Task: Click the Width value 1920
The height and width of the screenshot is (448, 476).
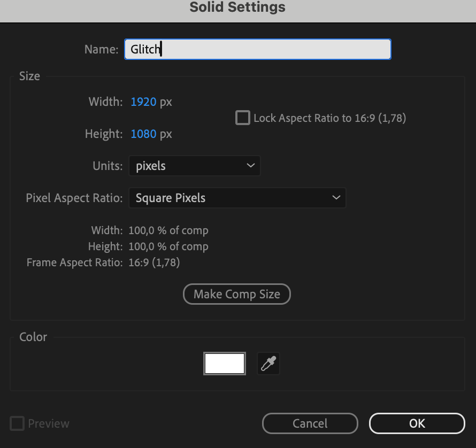Action: [x=143, y=102]
